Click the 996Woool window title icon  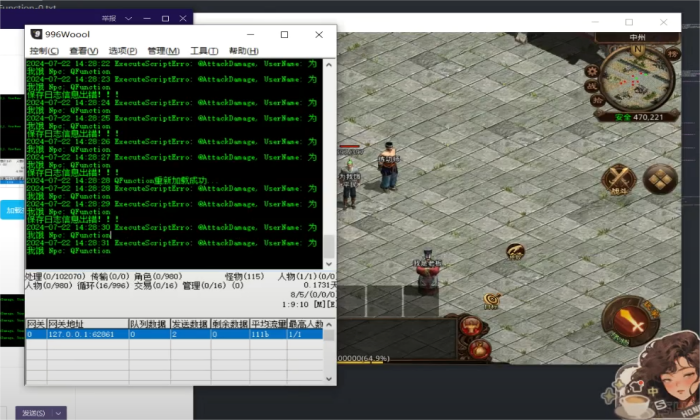point(37,35)
